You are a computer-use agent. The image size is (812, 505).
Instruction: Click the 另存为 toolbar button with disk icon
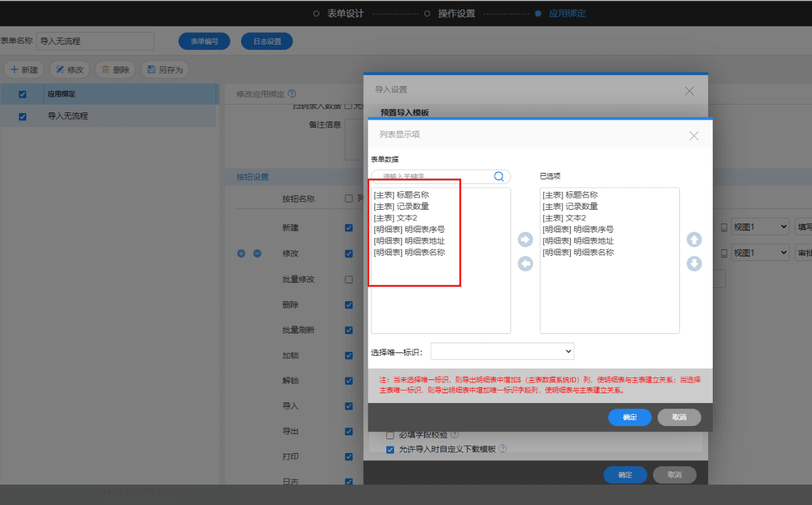(166, 69)
